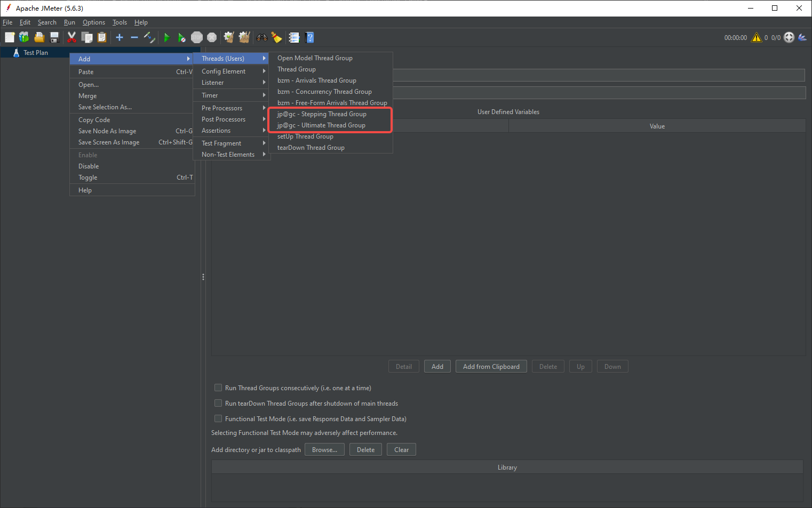Click Clear classpath button
Screen dimensions: 812x508
pos(401,450)
